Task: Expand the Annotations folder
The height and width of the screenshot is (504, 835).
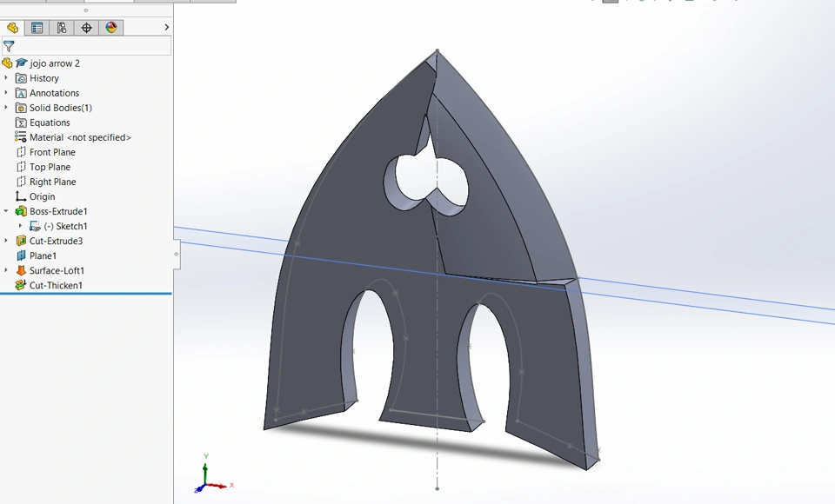Action: (6, 93)
